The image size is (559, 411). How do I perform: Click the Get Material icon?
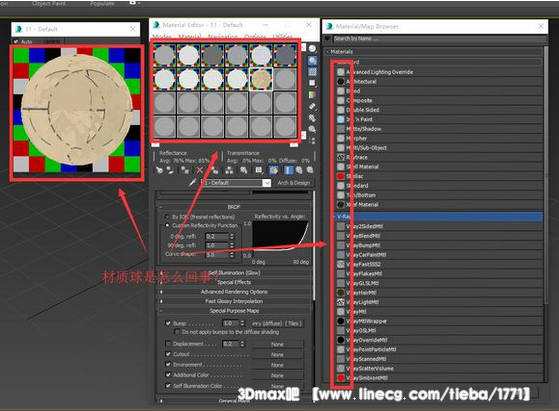(x=159, y=170)
